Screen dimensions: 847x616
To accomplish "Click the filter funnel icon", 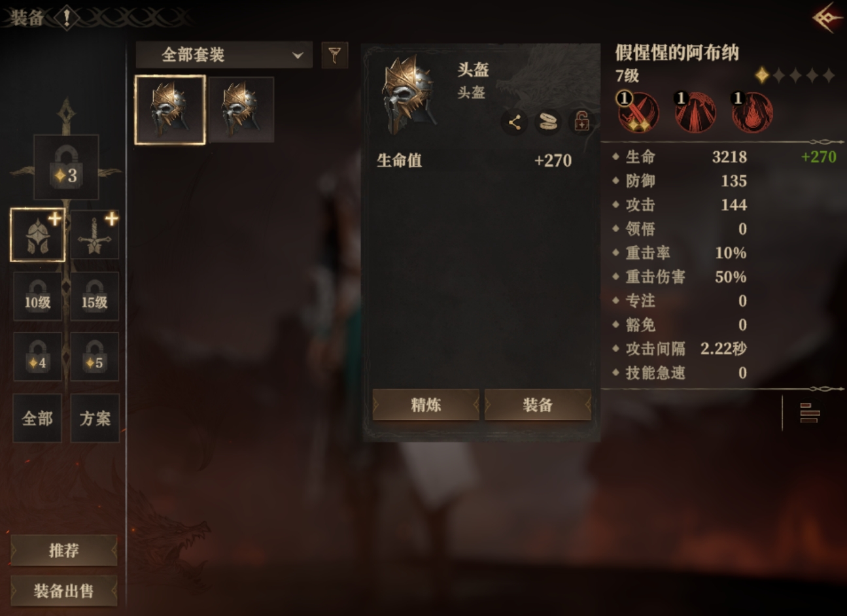I will point(334,56).
